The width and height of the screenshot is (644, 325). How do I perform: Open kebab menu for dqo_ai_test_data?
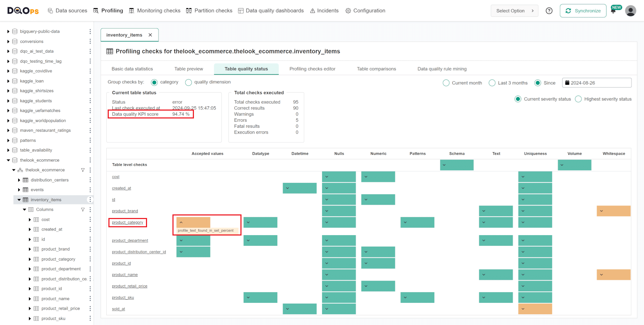(90, 51)
